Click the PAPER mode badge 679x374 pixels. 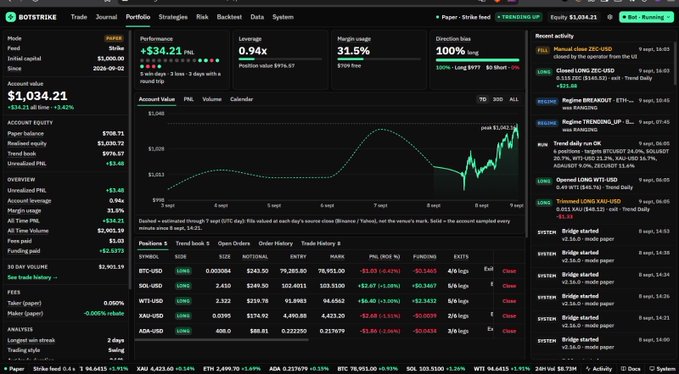click(114, 38)
